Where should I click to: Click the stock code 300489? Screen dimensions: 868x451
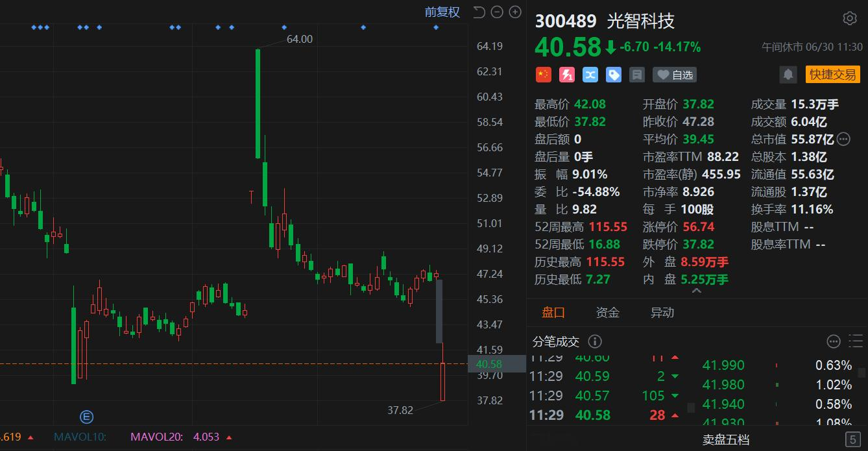click(x=565, y=21)
